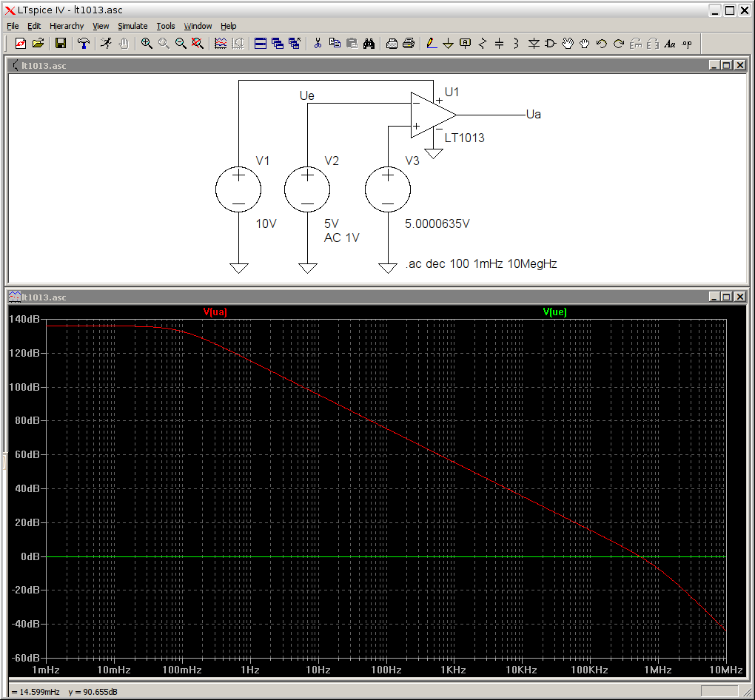Click the Undo arrow icon
This screenshot has width=755, height=700.
pyautogui.click(x=601, y=44)
